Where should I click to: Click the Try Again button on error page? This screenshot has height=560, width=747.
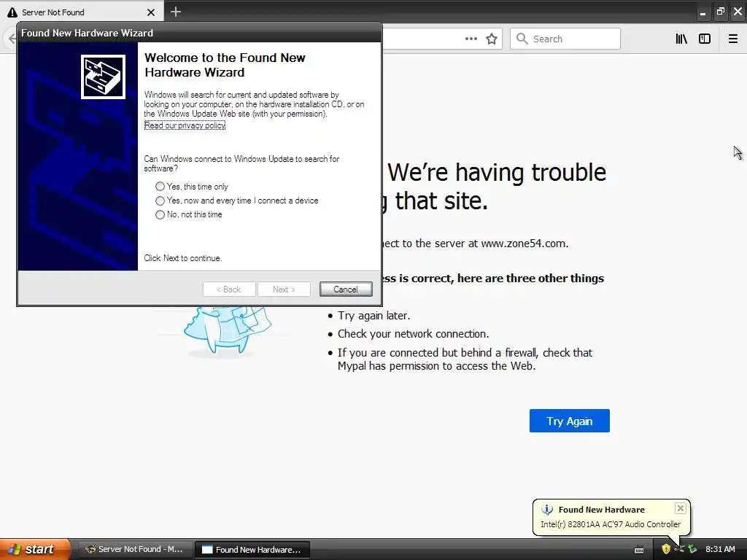pyautogui.click(x=569, y=421)
